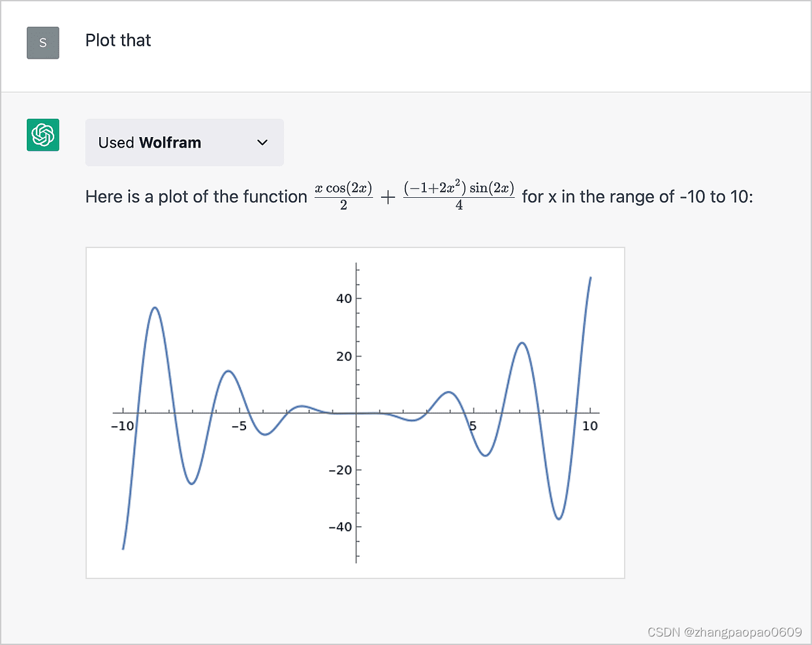Screen dimensions: 812x645
Task: Click the plus sign between the fractions
Action: [388, 197]
